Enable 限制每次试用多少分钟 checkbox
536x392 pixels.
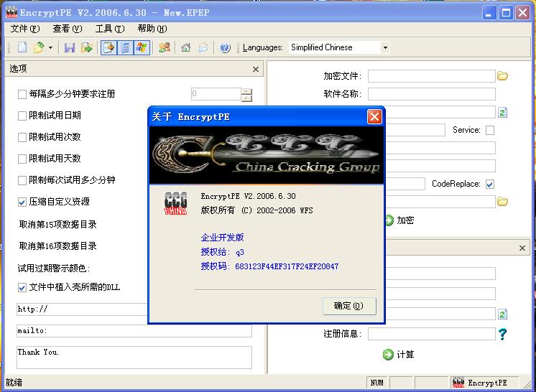click(22, 180)
